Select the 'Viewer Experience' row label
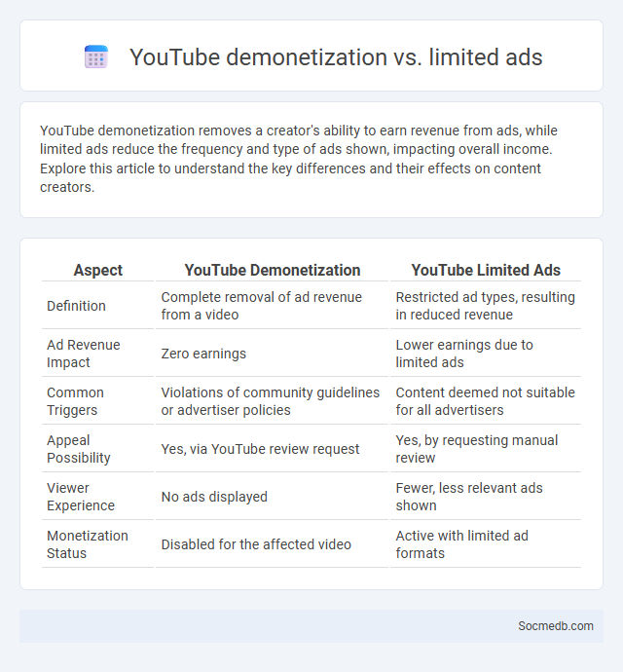Screen dimensions: 623x672 pyautogui.click(x=81, y=497)
